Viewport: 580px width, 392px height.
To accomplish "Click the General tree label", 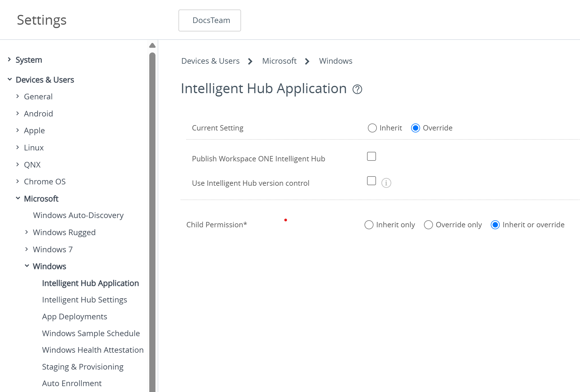I will 38,97.
